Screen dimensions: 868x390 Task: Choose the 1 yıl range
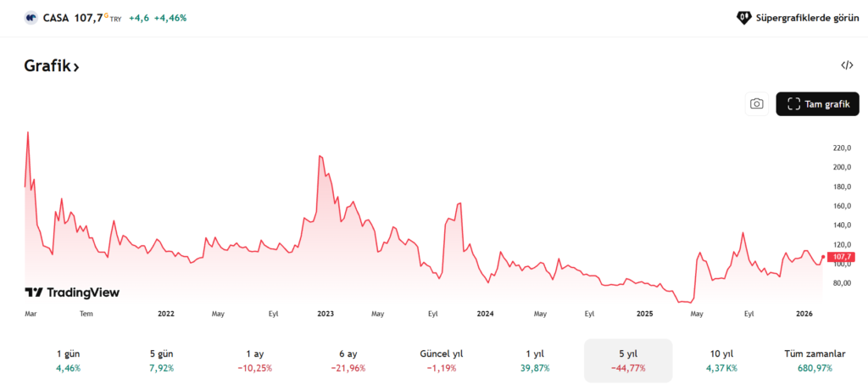pos(535,360)
